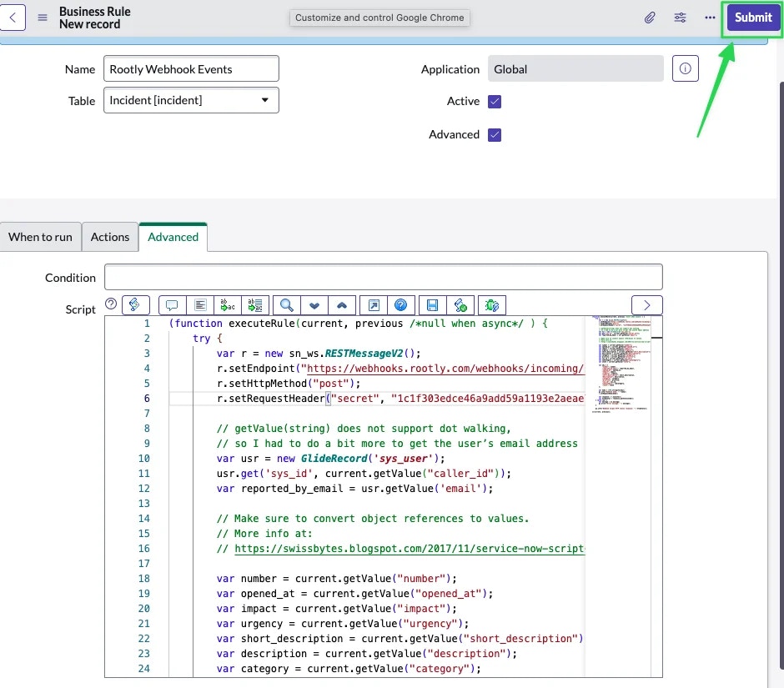Click the 'var reported_by_email' code line
This screenshot has width=784, height=688.
tap(355, 489)
